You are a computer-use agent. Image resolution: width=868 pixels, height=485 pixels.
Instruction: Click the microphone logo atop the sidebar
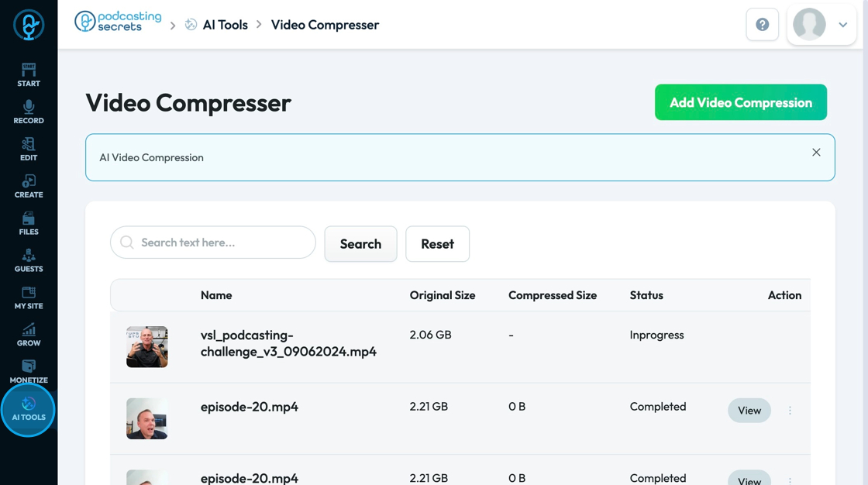[29, 25]
